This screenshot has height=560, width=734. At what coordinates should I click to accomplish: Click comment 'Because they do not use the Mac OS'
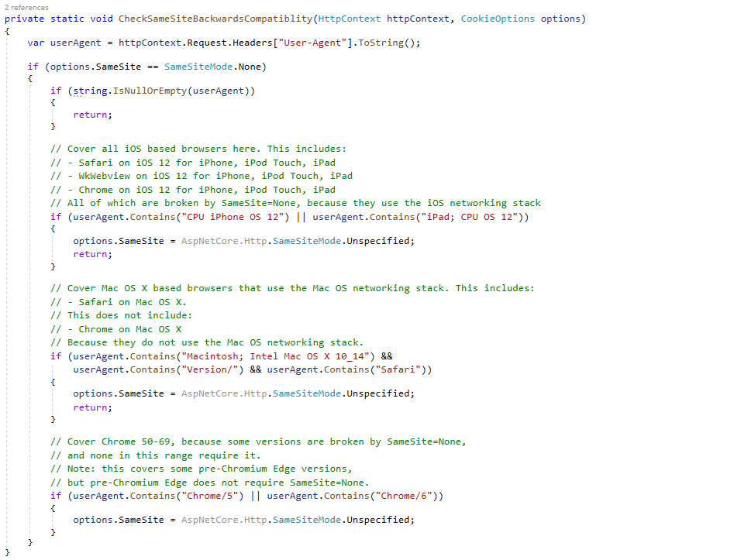point(207,342)
